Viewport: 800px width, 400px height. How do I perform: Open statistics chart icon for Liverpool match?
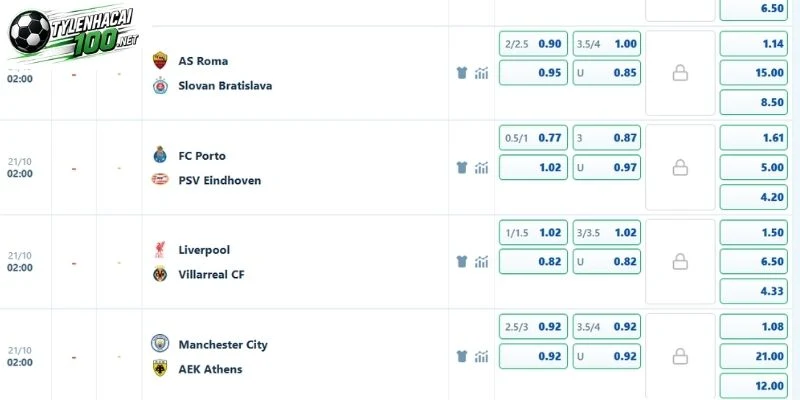(x=481, y=262)
